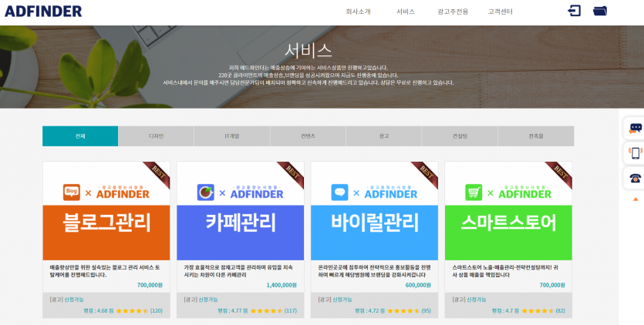Click the 바이럴관리 card description text

(372, 271)
